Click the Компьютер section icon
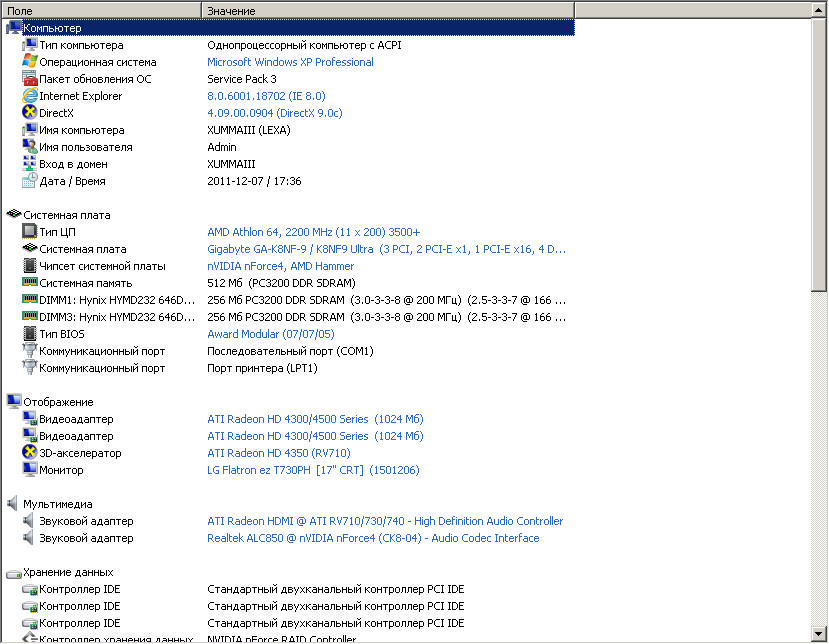Screen dimensions: 829x644 coord(14,27)
